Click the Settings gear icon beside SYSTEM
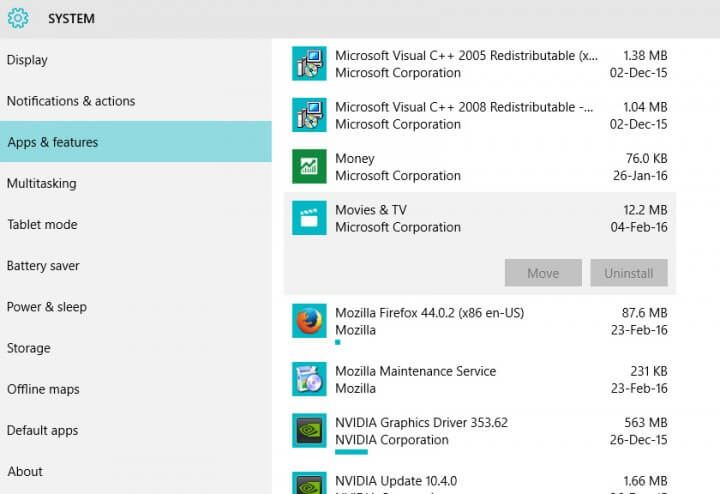 coord(18,18)
